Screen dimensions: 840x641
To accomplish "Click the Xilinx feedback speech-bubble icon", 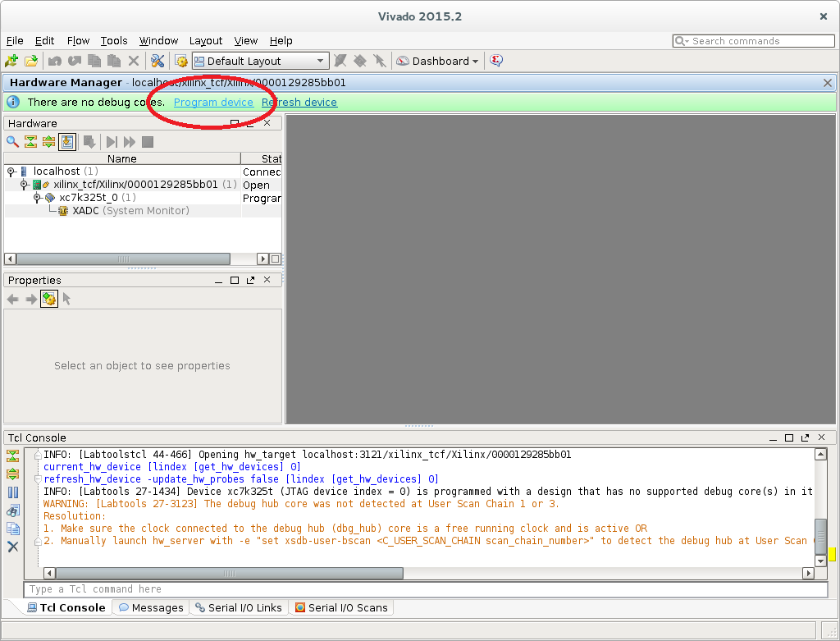I will pyautogui.click(x=496, y=61).
